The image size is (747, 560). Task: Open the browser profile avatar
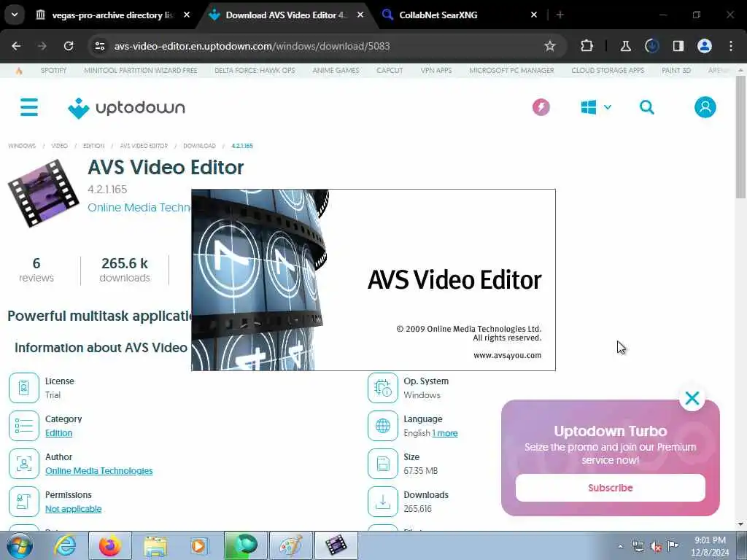click(705, 46)
